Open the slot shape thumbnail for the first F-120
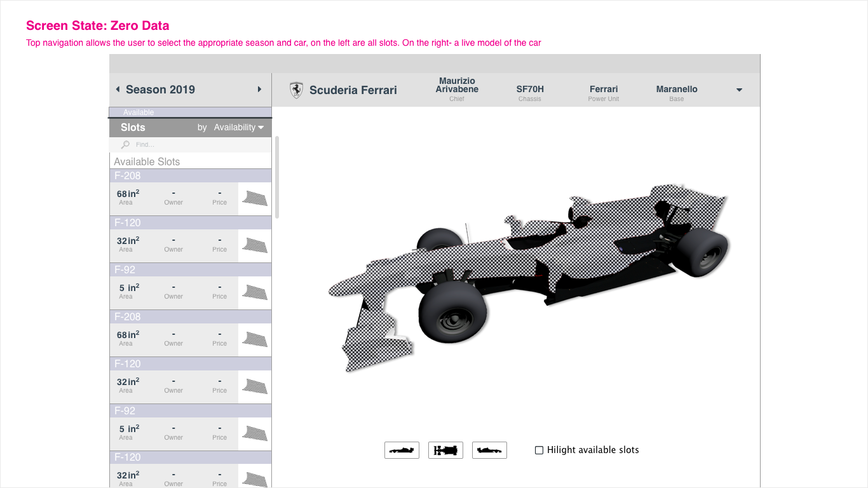This screenshot has width=868, height=488. [x=255, y=246]
